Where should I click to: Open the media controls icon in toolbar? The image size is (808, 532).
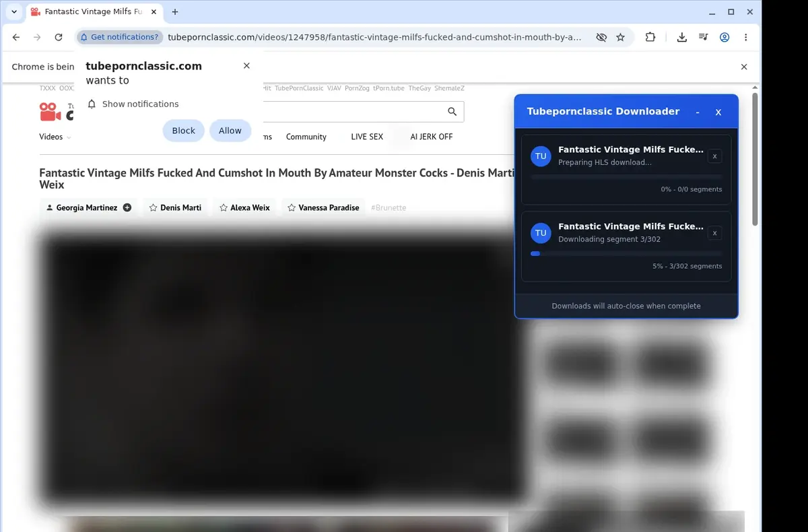coord(703,38)
